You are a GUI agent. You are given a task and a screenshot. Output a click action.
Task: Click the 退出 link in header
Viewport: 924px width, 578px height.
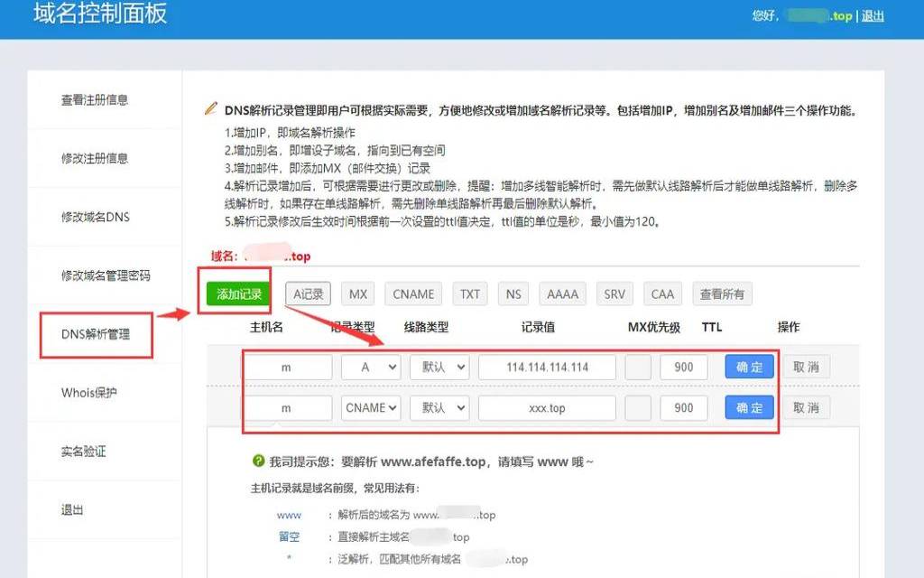(x=873, y=16)
